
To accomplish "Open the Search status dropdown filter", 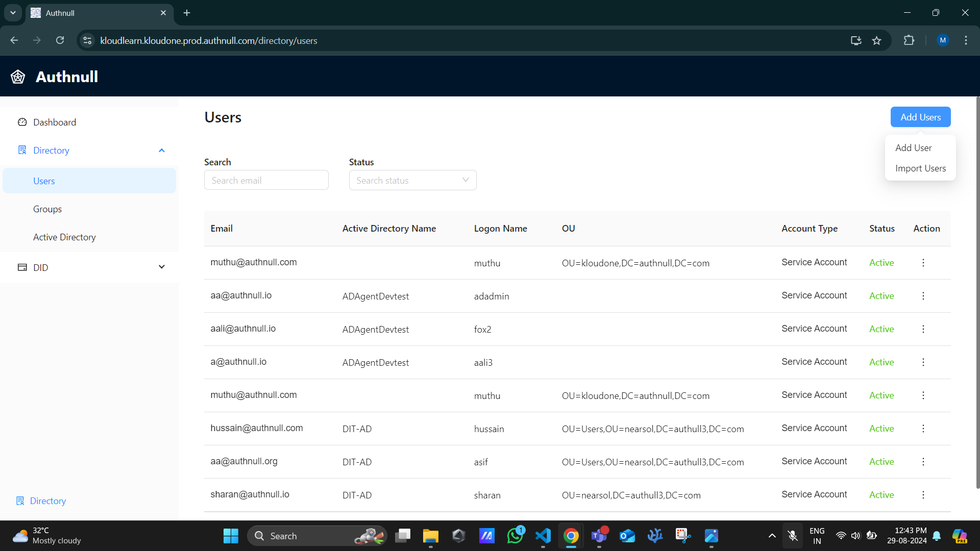I will tap(412, 180).
